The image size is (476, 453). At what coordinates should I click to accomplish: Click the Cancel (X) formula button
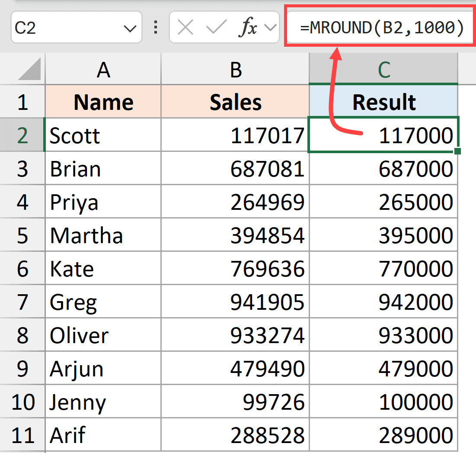click(185, 28)
